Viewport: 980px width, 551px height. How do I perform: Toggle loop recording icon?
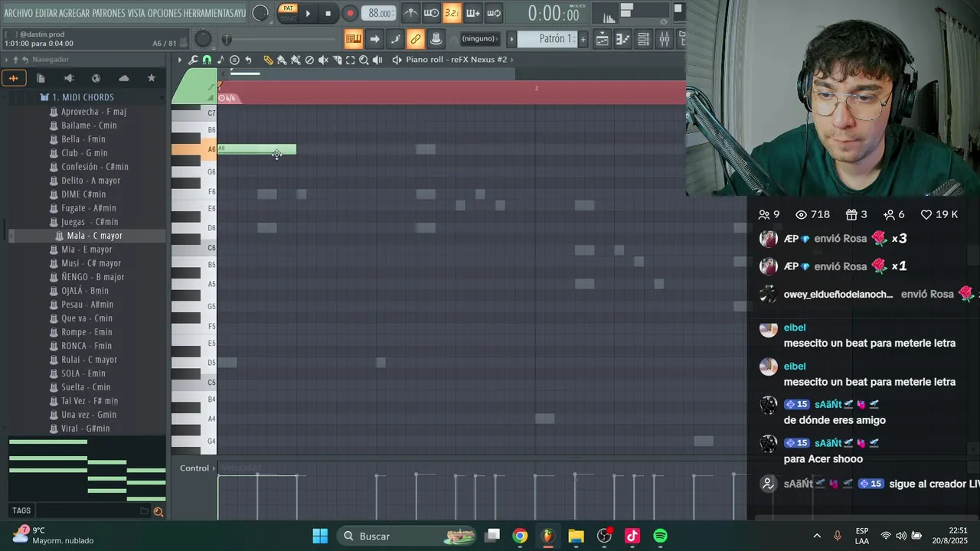click(x=494, y=13)
